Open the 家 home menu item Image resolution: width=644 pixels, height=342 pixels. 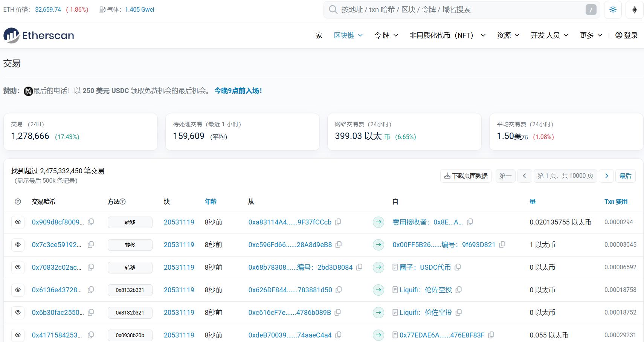tap(319, 35)
